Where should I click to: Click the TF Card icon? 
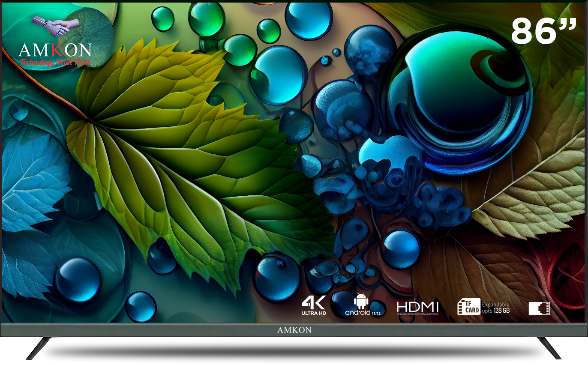click(468, 307)
